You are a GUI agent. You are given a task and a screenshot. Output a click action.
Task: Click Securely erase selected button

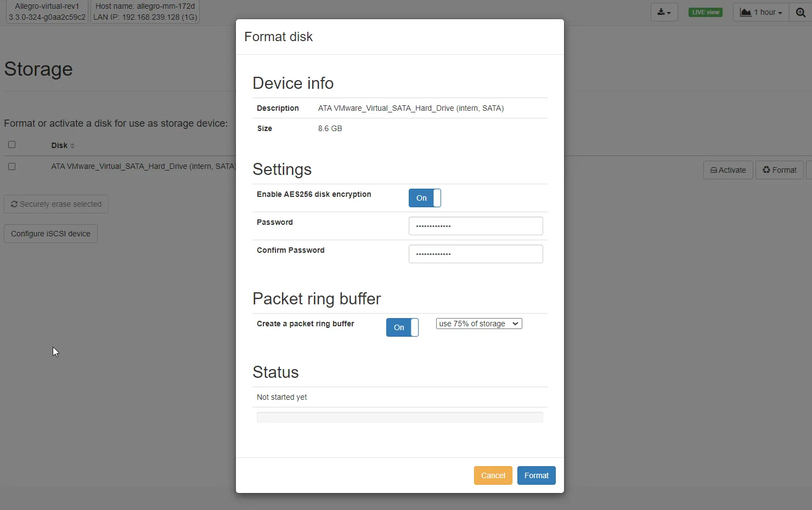tap(56, 204)
